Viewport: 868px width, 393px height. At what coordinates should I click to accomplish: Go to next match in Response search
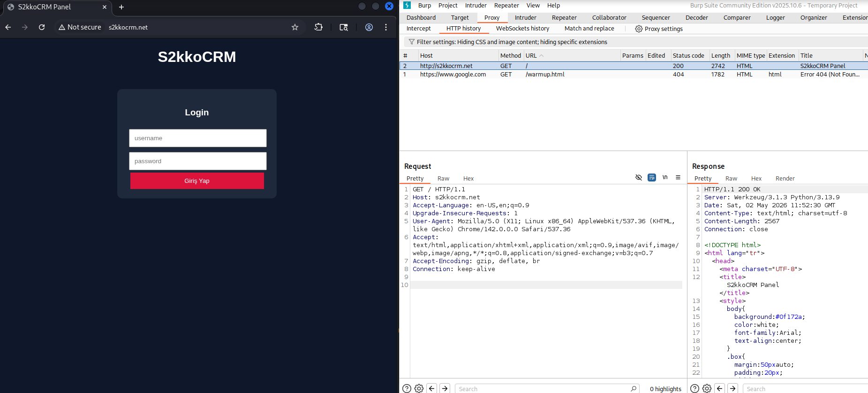733,388
